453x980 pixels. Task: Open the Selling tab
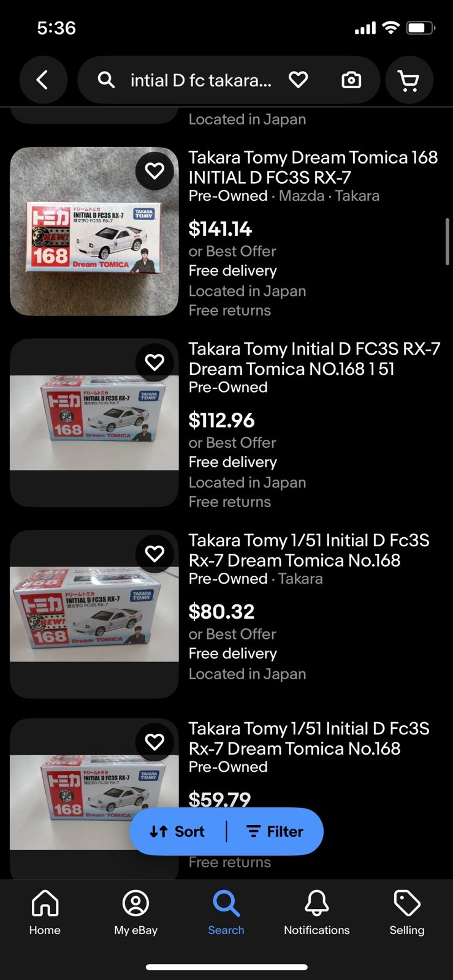(x=406, y=913)
